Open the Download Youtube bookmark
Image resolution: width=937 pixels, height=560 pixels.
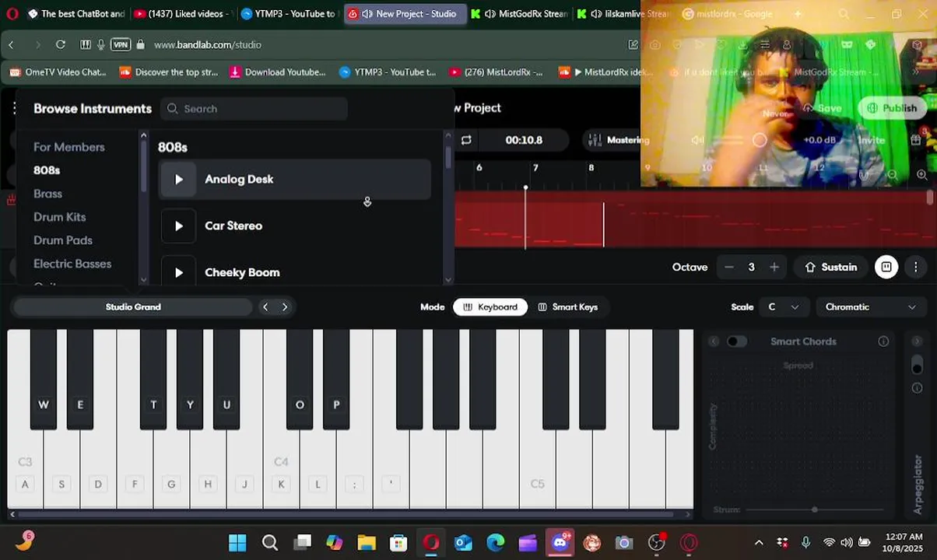278,72
